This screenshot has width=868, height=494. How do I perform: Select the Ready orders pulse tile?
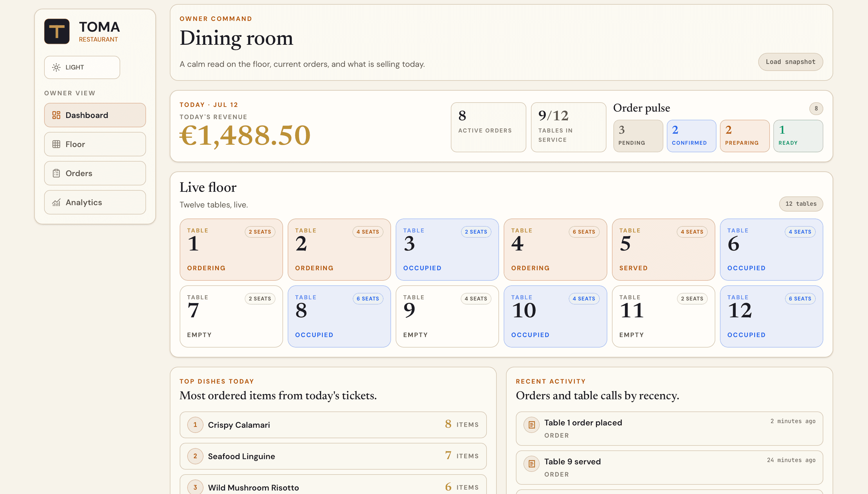798,136
